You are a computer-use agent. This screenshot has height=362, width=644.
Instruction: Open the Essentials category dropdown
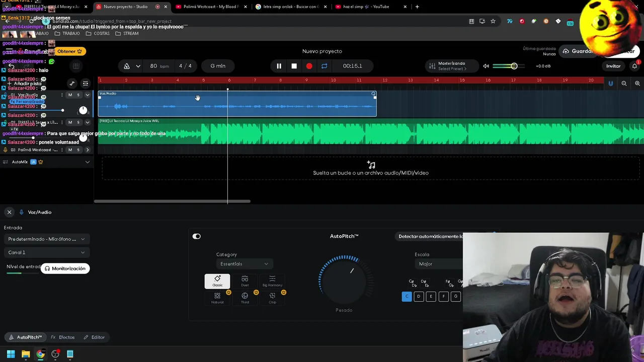[244, 264]
